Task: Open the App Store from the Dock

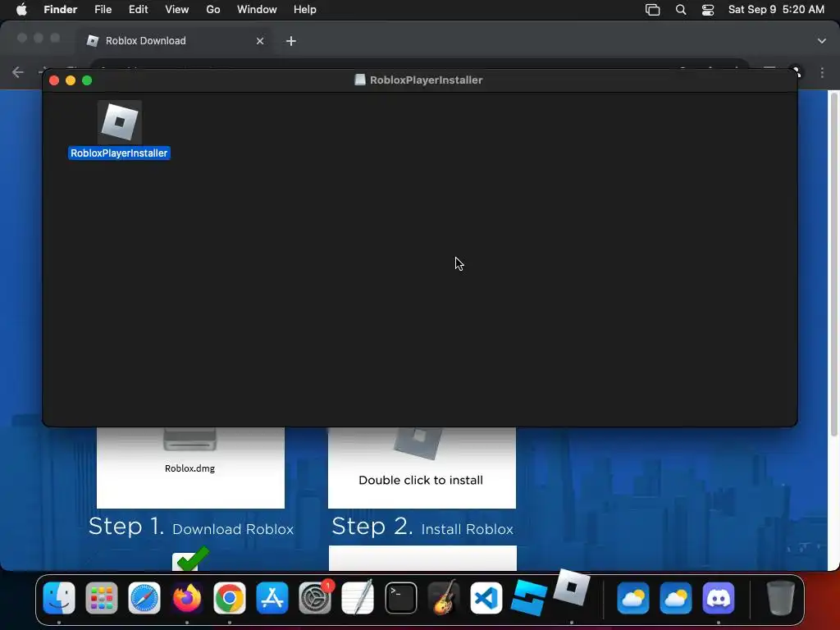Action: click(272, 598)
